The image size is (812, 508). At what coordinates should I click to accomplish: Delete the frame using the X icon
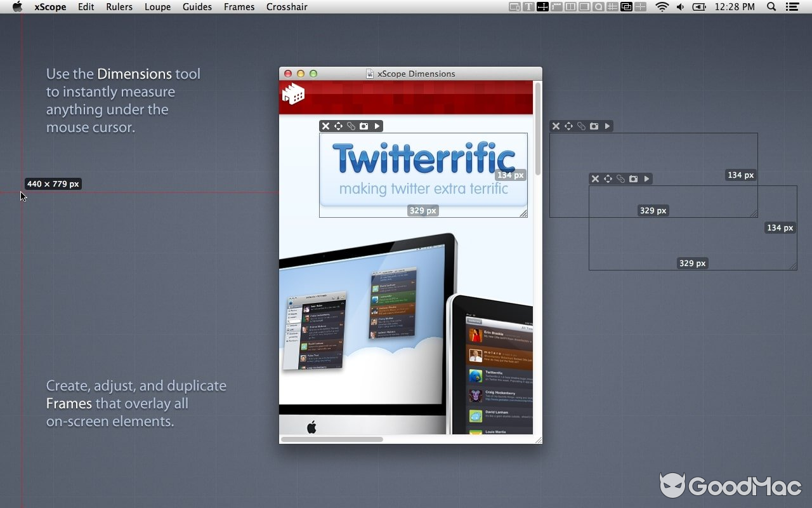(325, 126)
